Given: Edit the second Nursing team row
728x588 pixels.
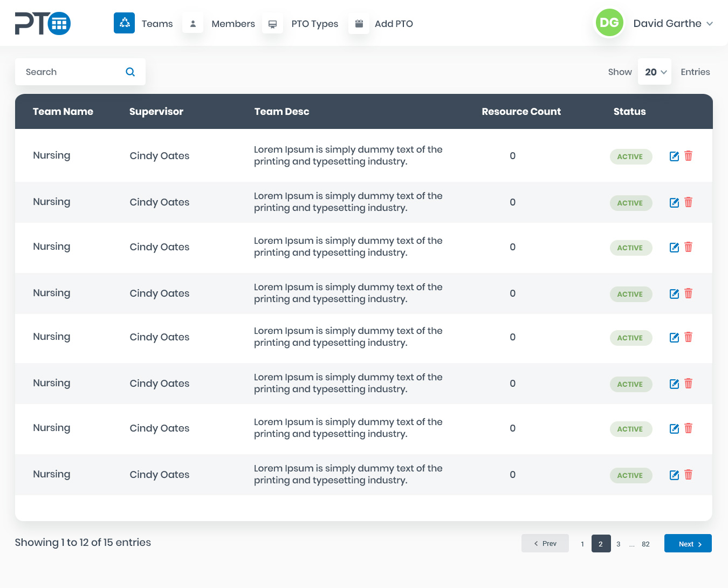Looking at the screenshot, I should coord(674,202).
